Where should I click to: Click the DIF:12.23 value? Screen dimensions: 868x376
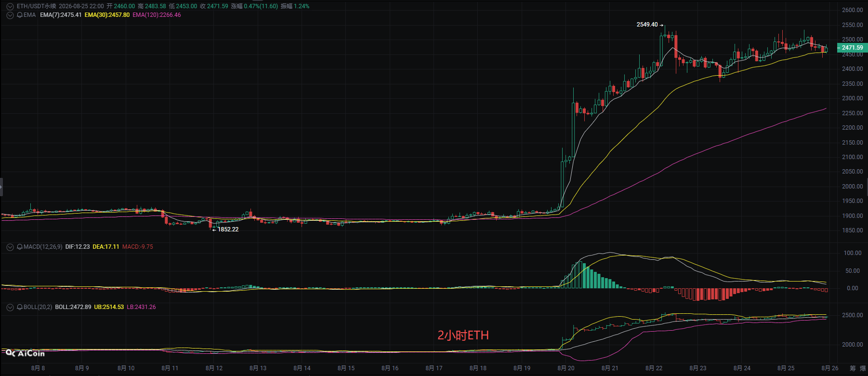coord(78,247)
